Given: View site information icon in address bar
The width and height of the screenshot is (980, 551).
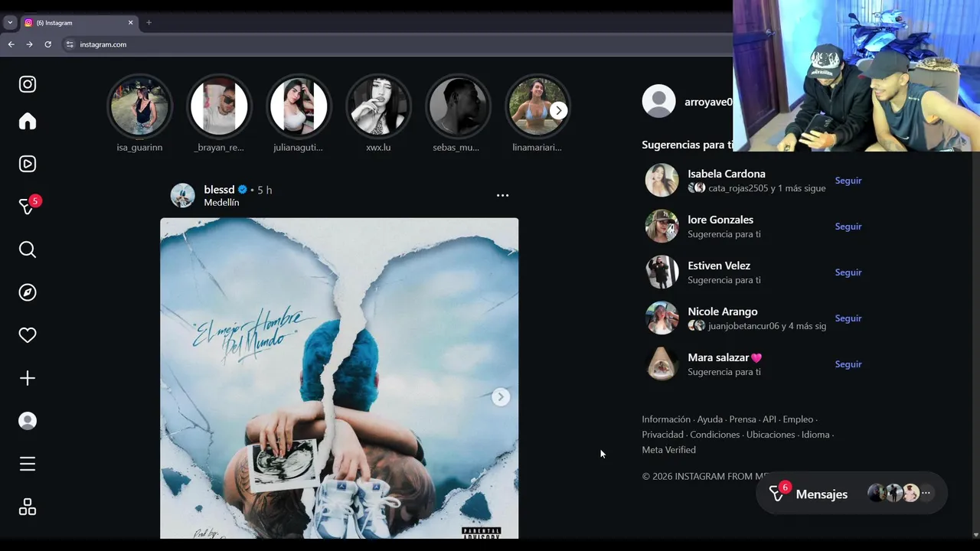Looking at the screenshot, I should click(70, 44).
